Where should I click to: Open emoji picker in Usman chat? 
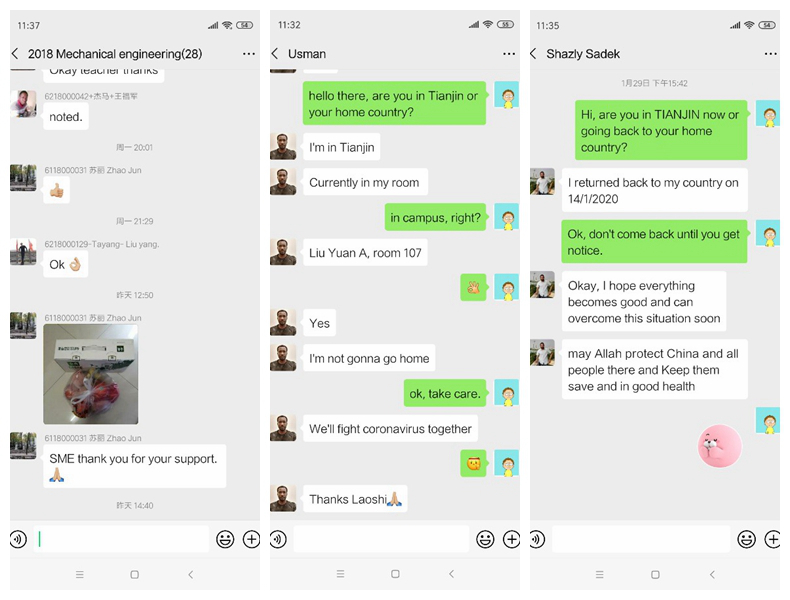(x=485, y=539)
